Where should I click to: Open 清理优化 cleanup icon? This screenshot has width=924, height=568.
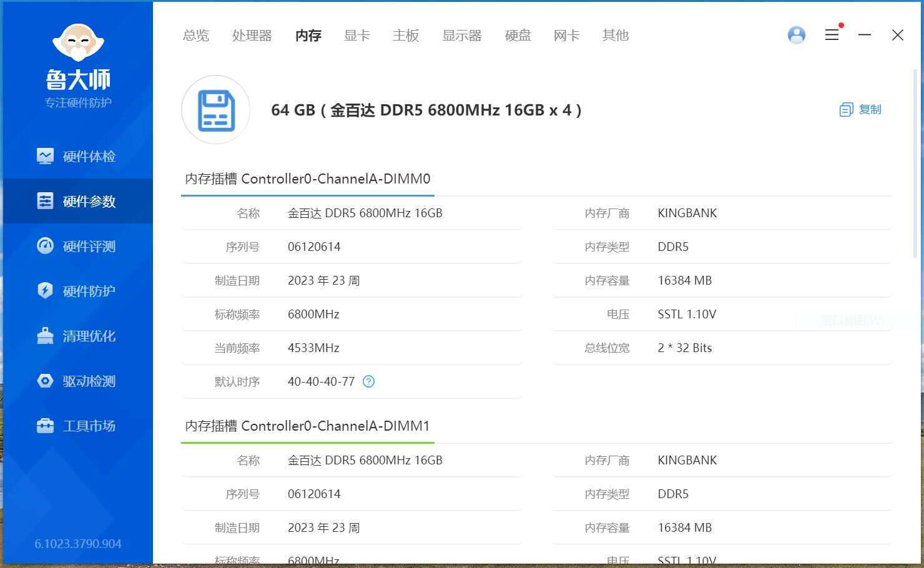pos(45,336)
